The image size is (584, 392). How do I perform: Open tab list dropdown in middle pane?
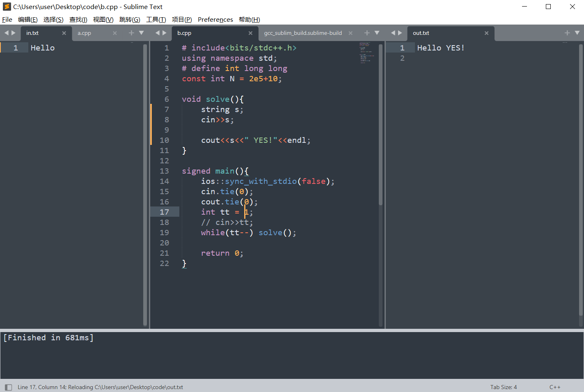tap(377, 33)
